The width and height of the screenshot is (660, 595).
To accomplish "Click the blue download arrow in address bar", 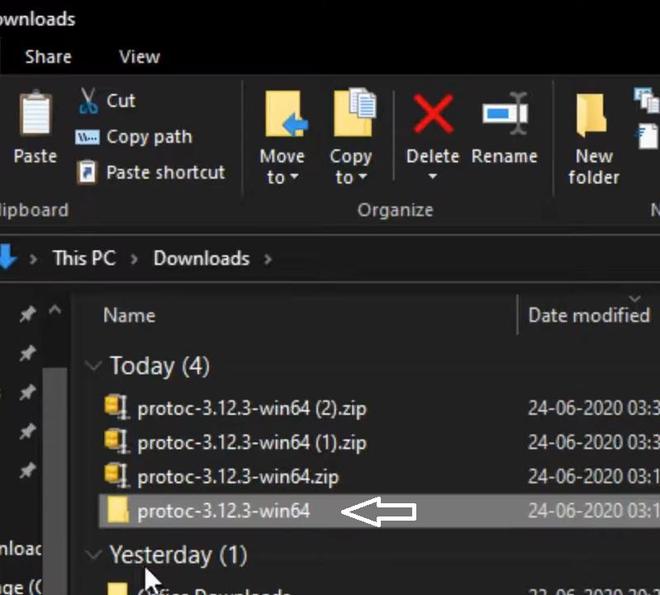I will (7, 257).
